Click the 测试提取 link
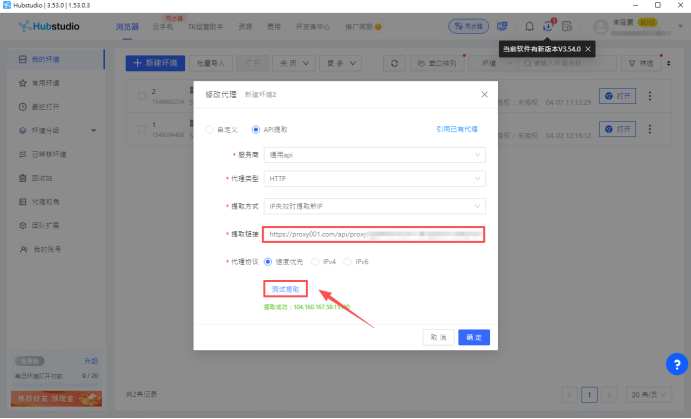 [286, 289]
